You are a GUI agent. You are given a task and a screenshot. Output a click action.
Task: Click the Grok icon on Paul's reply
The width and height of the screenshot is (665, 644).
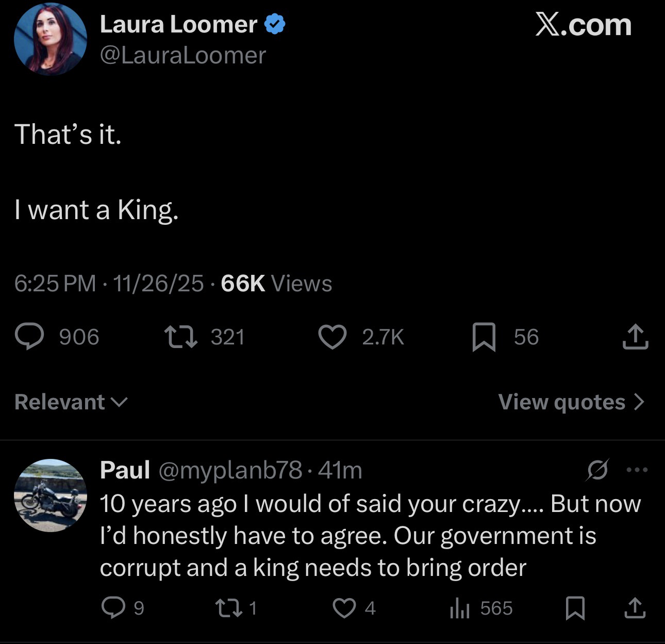[597, 470]
